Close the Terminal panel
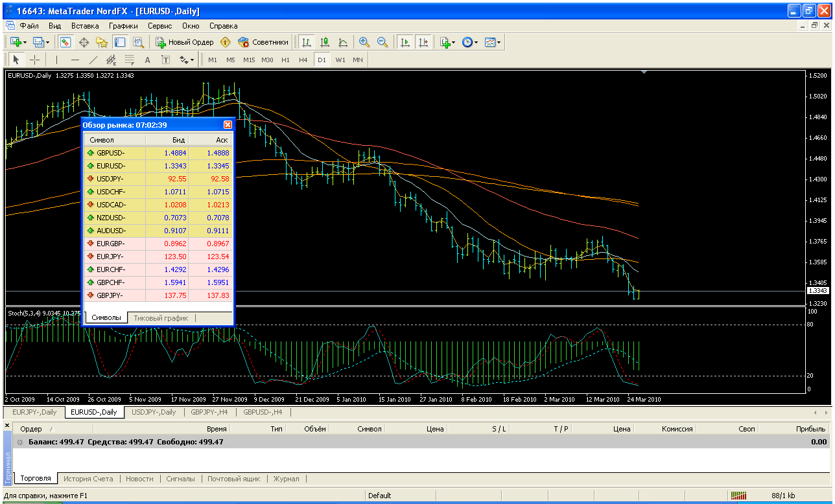Image resolution: width=835 pixels, height=504 pixels. point(8,425)
